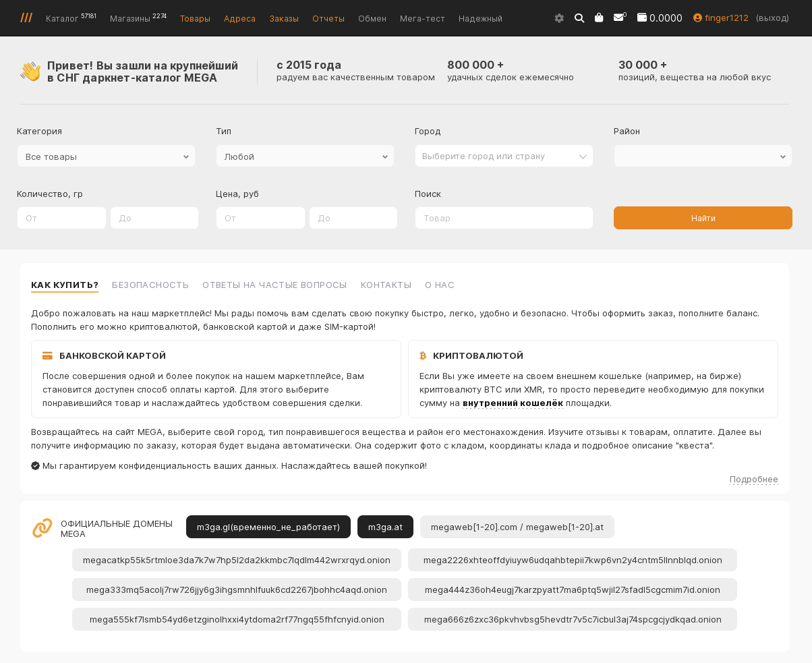Open the Магазины menu item
Viewport: 812px width, 663px height.
[x=130, y=19]
